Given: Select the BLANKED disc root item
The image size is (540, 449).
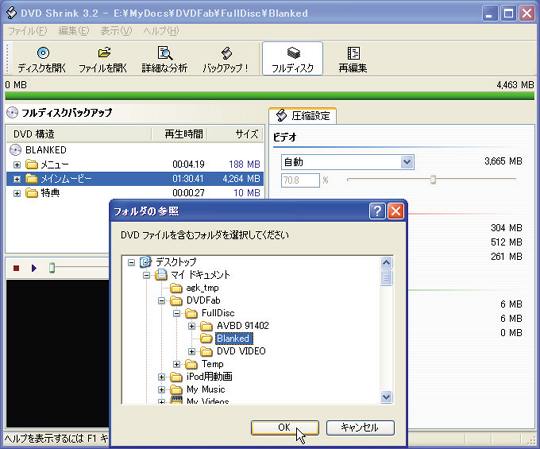Looking at the screenshot, I should (39, 150).
